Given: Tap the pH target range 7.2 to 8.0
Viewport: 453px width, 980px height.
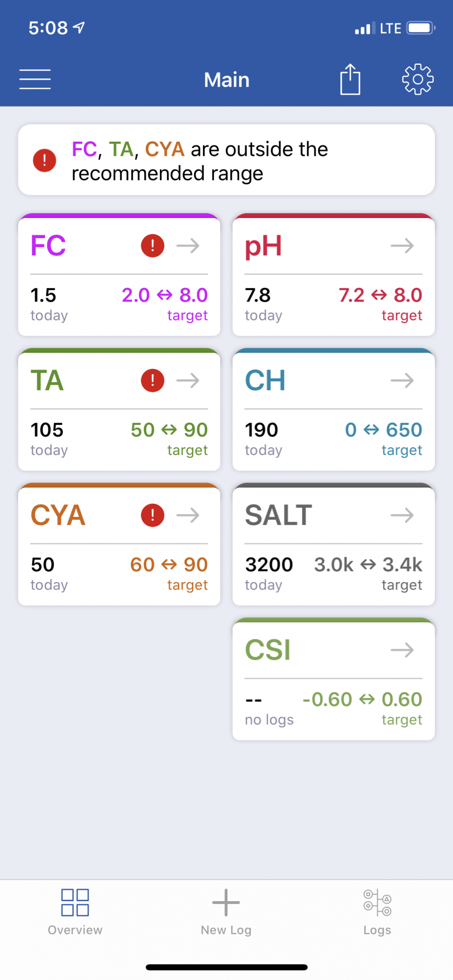Looking at the screenshot, I should point(380,295).
